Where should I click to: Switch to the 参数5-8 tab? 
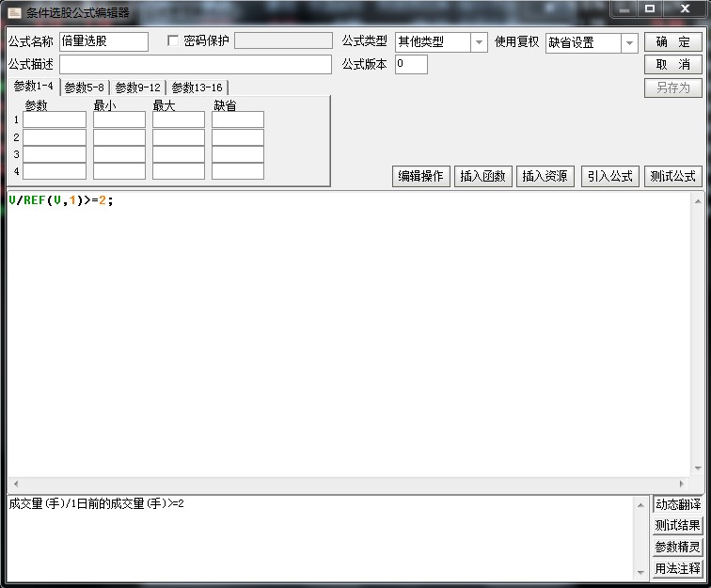click(85, 87)
